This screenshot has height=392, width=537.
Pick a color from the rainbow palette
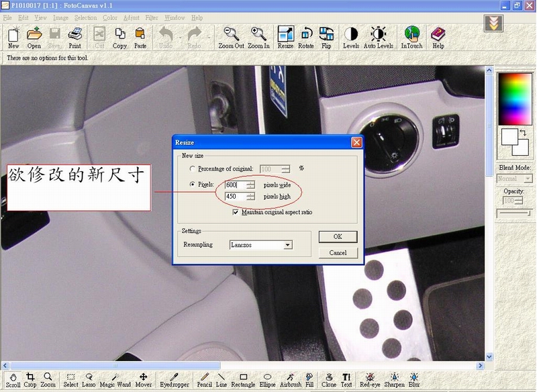[x=514, y=98]
